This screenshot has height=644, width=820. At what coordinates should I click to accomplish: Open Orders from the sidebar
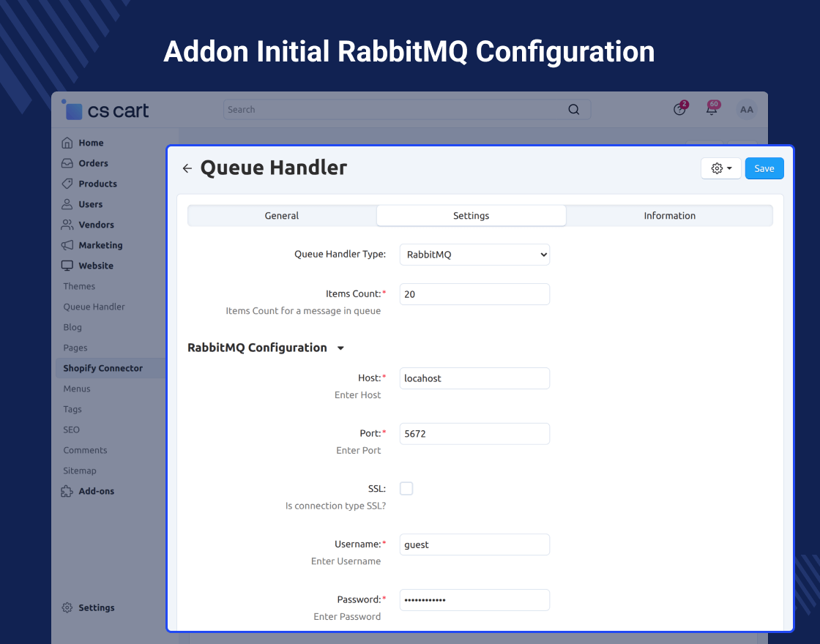(93, 163)
